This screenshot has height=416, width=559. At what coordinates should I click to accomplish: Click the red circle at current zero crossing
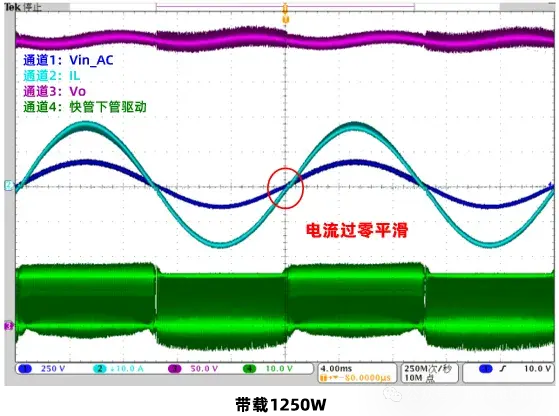285,188
